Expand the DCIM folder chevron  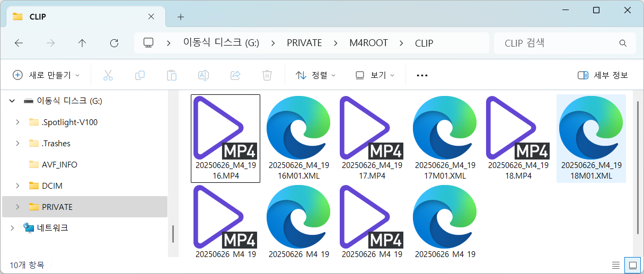tap(17, 185)
